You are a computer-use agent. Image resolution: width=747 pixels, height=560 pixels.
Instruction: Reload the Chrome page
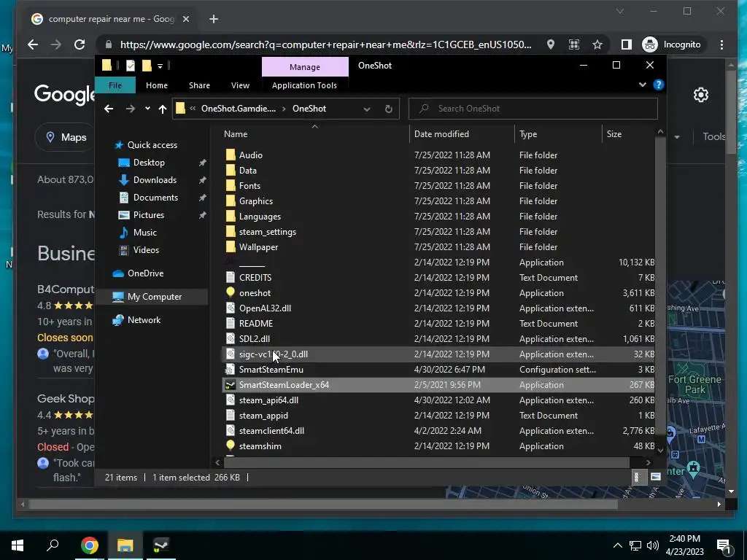pyautogui.click(x=80, y=44)
